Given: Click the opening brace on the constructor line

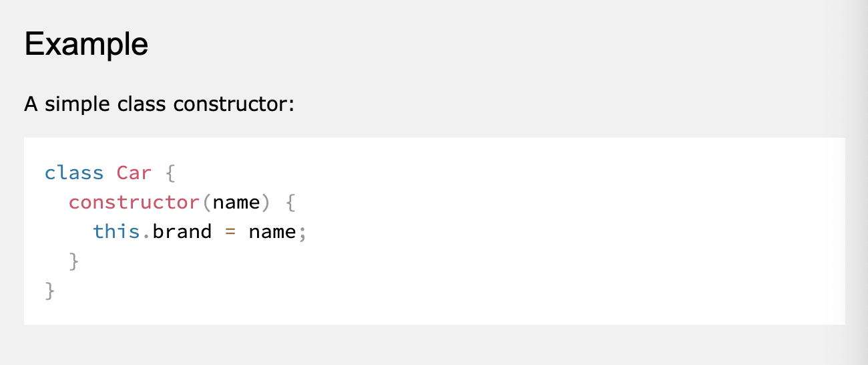Looking at the screenshot, I should point(290,202).
